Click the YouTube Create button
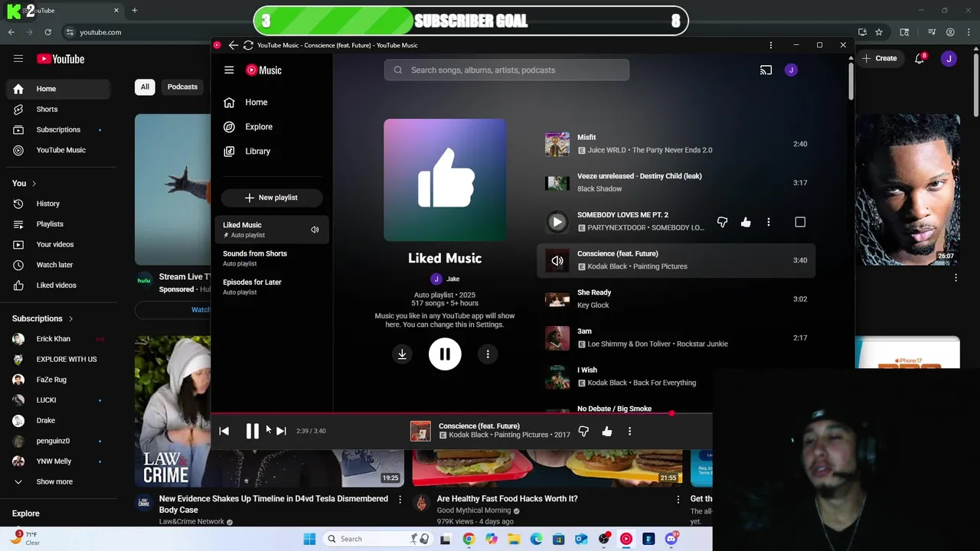This screenshot has width=980, height=551. (x=879, y=58)
